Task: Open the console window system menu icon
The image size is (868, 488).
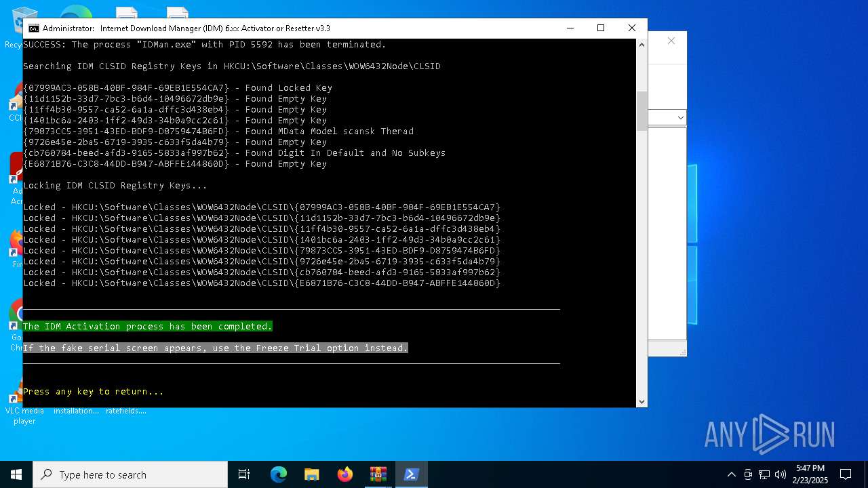Action: pyautogui.click(x=33, y=28)
